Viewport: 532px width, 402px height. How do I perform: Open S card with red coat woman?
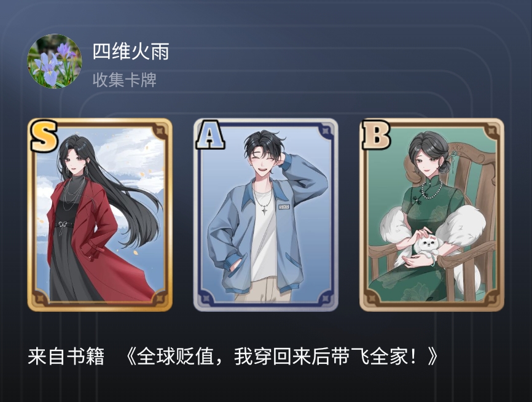coord(100,215)
